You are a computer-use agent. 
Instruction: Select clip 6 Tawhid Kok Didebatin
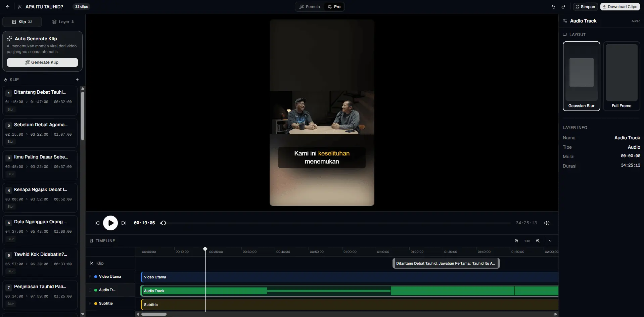pyautogui.click(x=40, y=263)
